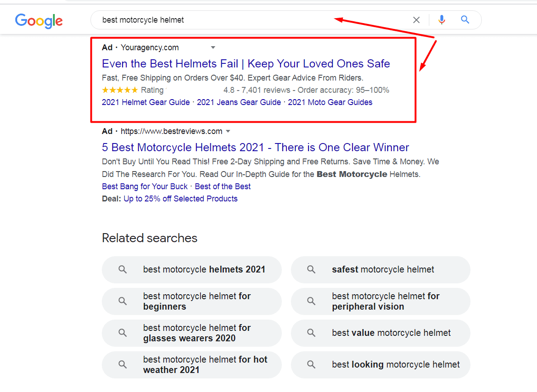
Task: Select 'best motorcycle helmet for hot weather 2021'
Action: [192, 364]
